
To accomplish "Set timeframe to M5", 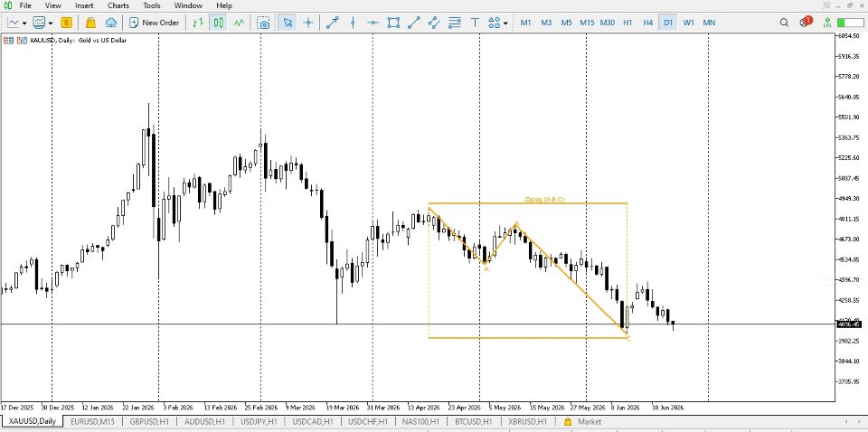I will (x=566, y=23).
